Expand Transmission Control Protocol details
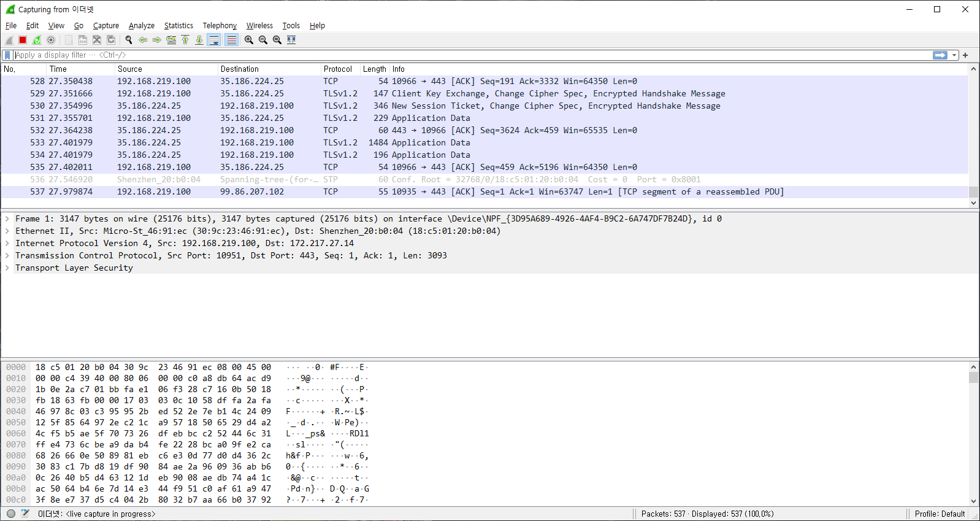980x521 pixels. coord(7,256)
